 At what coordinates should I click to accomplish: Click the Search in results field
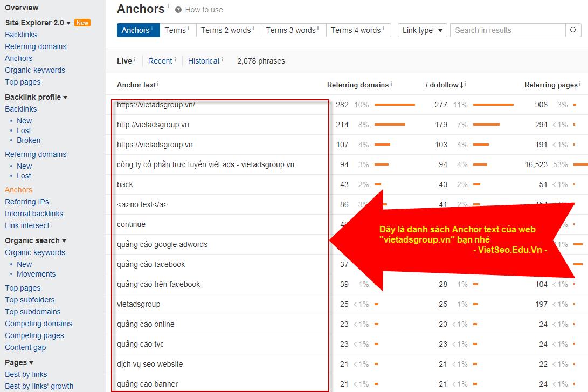click(507, 30)
